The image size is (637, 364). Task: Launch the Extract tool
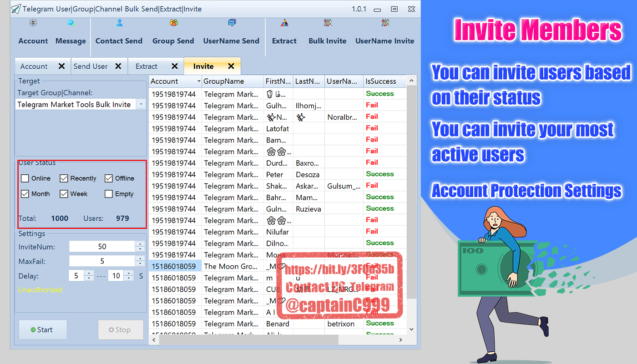pyautogui.click(x=284, y=33)
